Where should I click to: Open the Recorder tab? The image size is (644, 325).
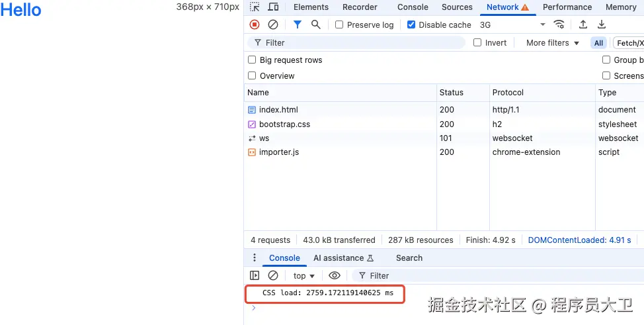(360, 7)
